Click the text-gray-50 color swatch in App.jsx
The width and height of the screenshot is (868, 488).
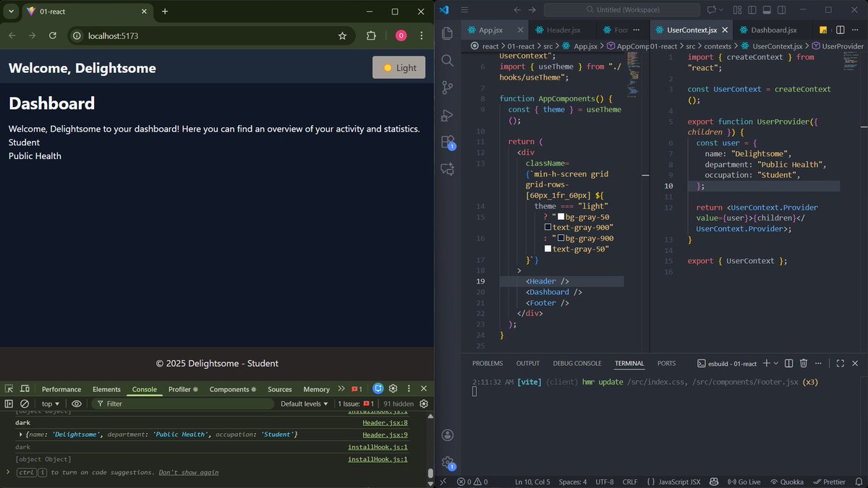(548, 249)
